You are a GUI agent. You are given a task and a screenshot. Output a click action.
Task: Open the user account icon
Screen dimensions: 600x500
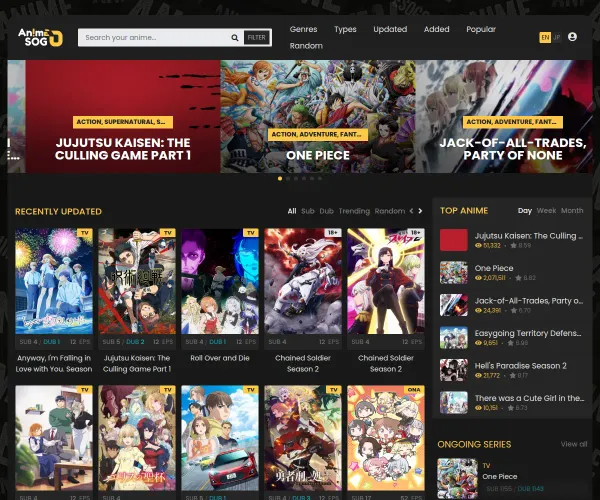pos(572,37)
